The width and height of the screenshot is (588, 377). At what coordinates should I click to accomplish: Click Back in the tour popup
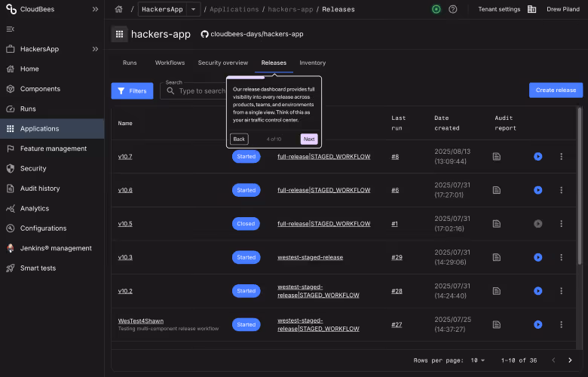click(239, 139)
